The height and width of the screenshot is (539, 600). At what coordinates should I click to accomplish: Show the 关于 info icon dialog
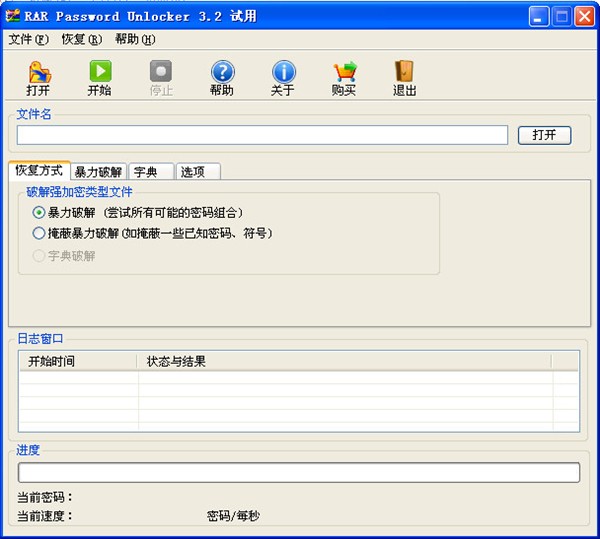[x=284, y=72]
